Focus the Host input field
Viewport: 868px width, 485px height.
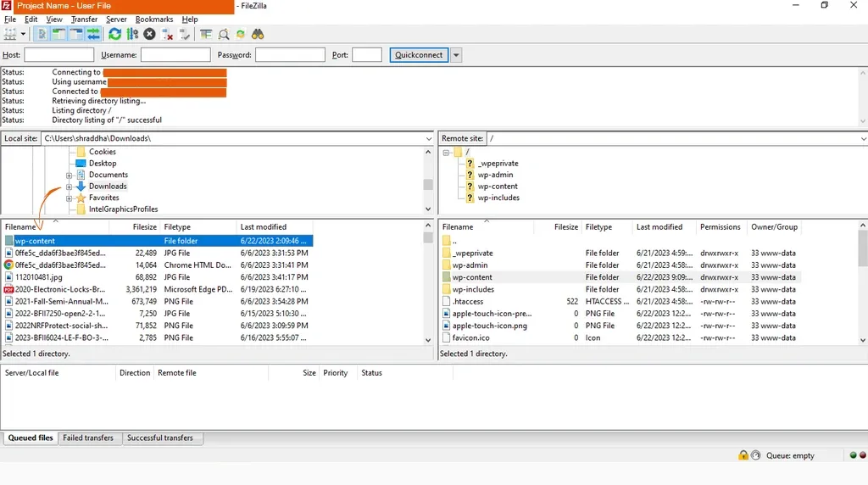point(59,55)
